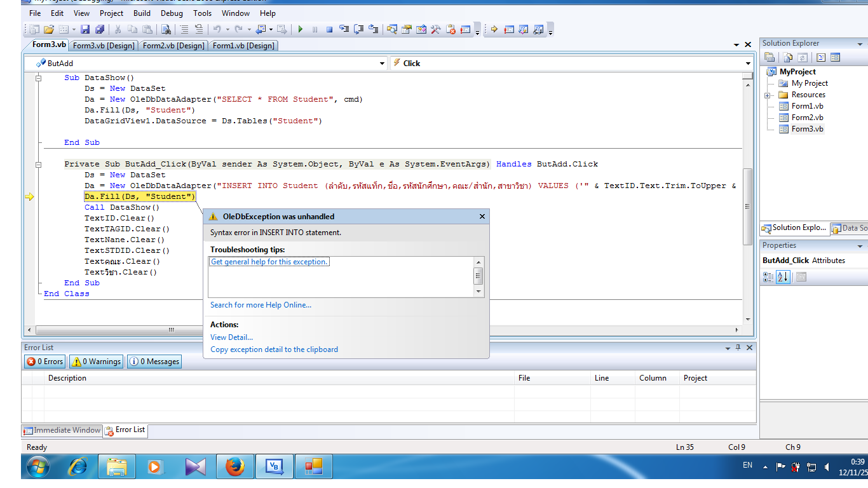This screenshot has height=488, width=868.
Task: Click View Code icon in Solution Explorer
Action: click(821, 57)
